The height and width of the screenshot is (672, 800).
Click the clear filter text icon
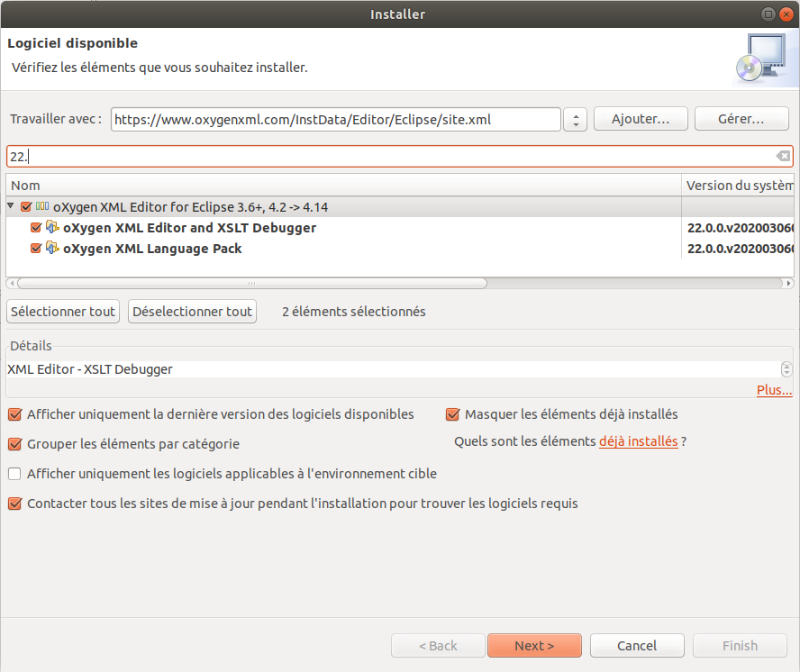783,157
